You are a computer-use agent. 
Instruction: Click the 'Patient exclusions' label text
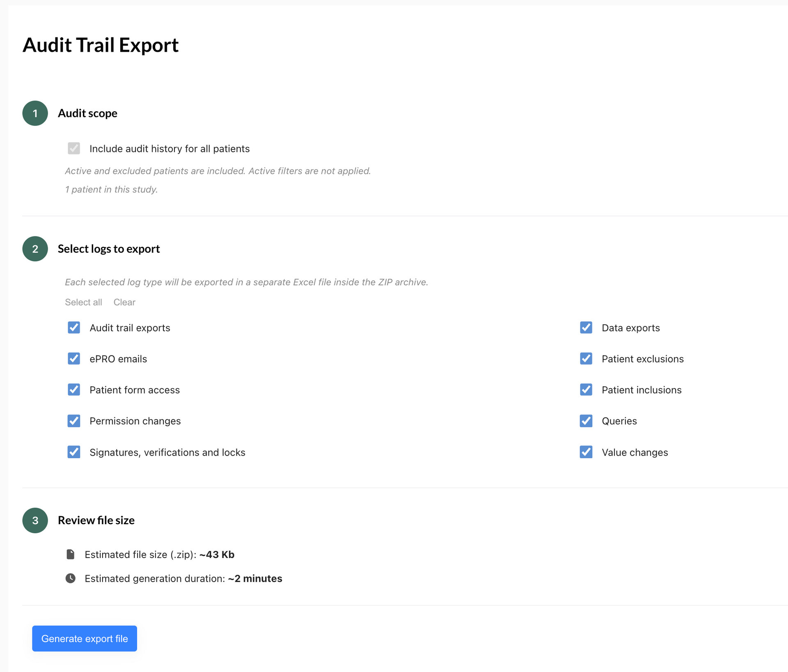[643, 359]
